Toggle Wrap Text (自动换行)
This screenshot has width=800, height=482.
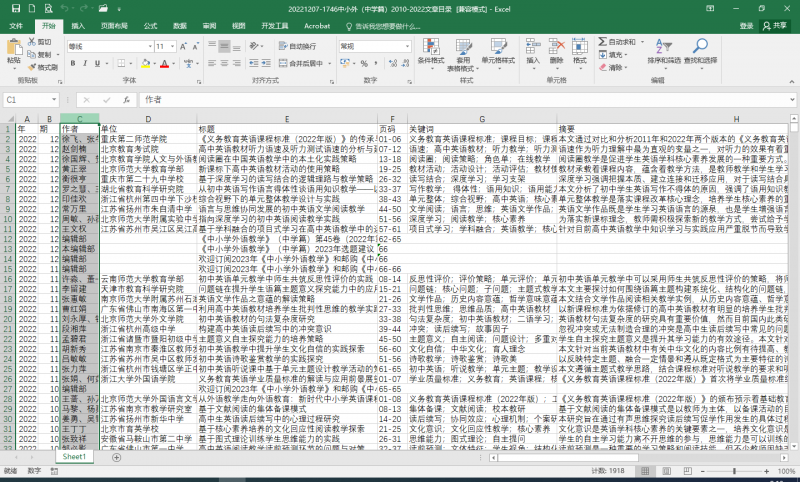pyautogui.click(x=297, y=46)
